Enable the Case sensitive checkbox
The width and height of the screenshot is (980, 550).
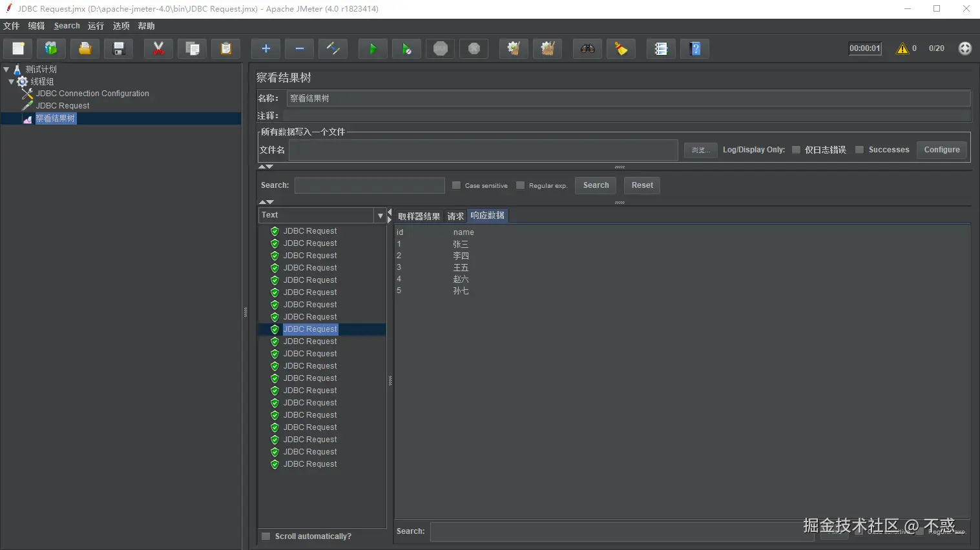tap(456, 185)
